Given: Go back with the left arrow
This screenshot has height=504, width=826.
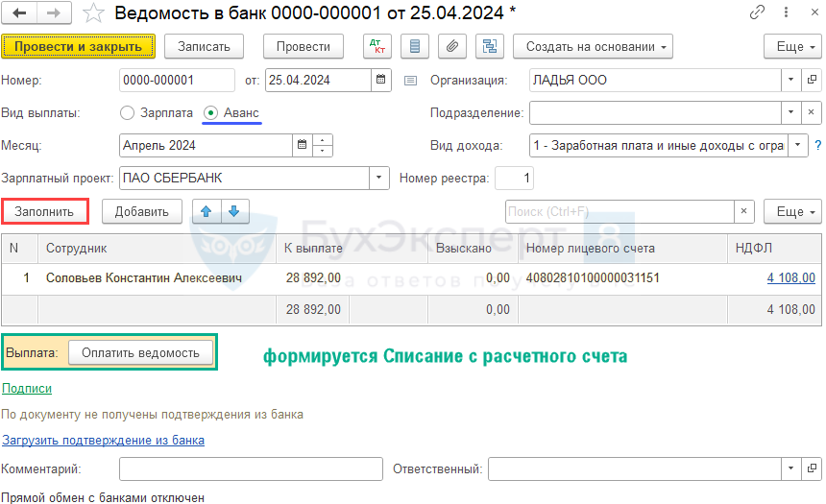Looking at the screenshot, I should click(x=19, y=13).
